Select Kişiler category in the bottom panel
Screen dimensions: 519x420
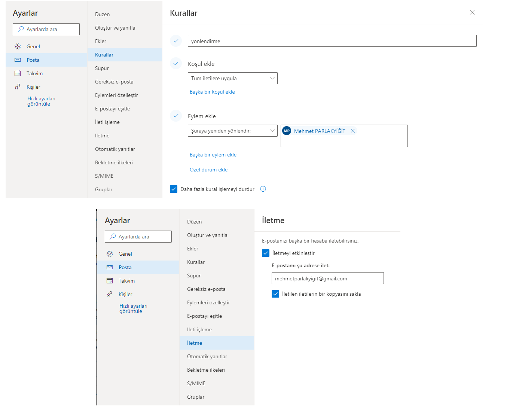[138, 294]
